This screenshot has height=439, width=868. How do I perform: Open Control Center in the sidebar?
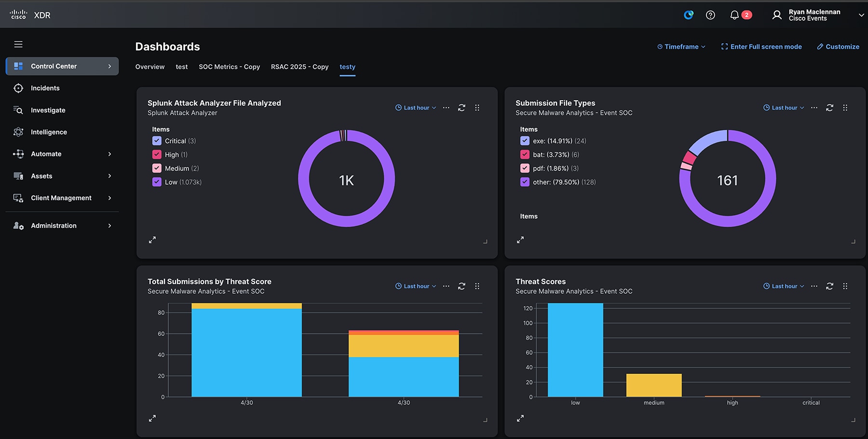click(x=62, y=66)
